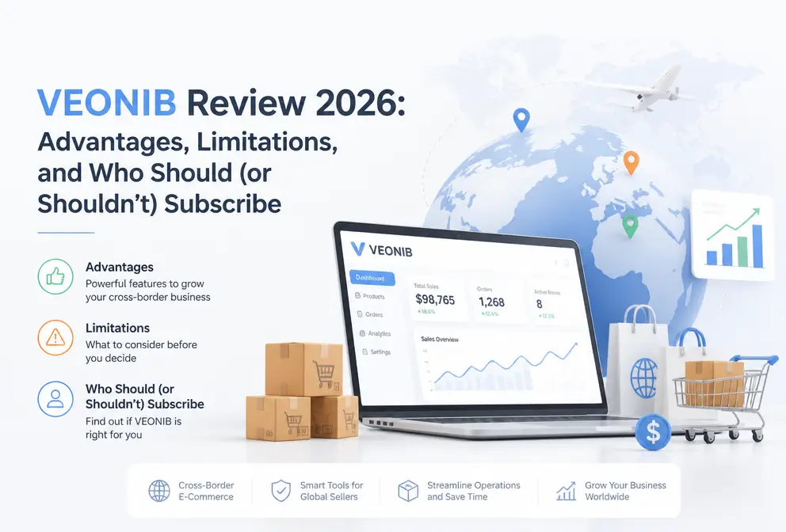Screen dimensions: 786x532
Task: Open Products in the laptop sidebar
Action: pyautogui.click(x=370, y=296)
